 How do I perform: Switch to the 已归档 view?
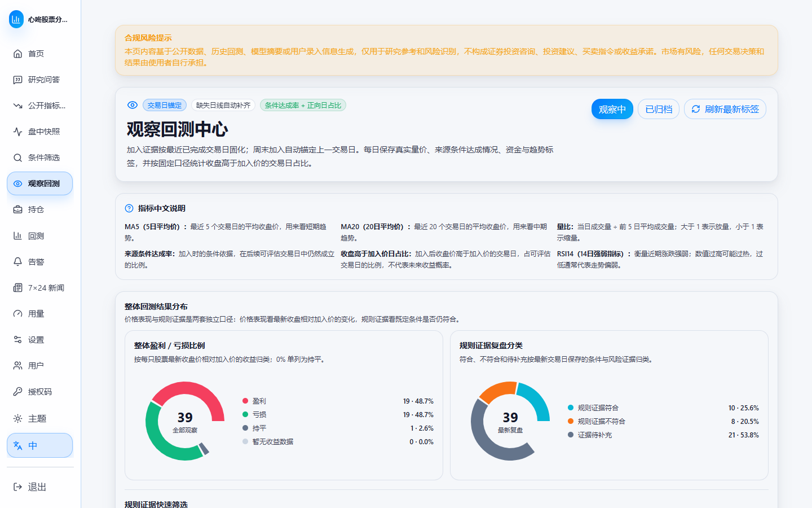659,109
